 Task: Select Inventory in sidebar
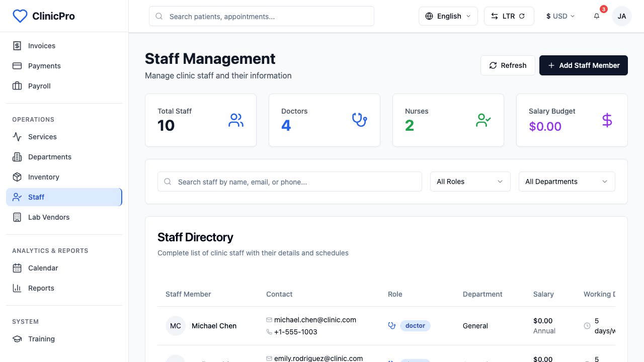[64, 177]
